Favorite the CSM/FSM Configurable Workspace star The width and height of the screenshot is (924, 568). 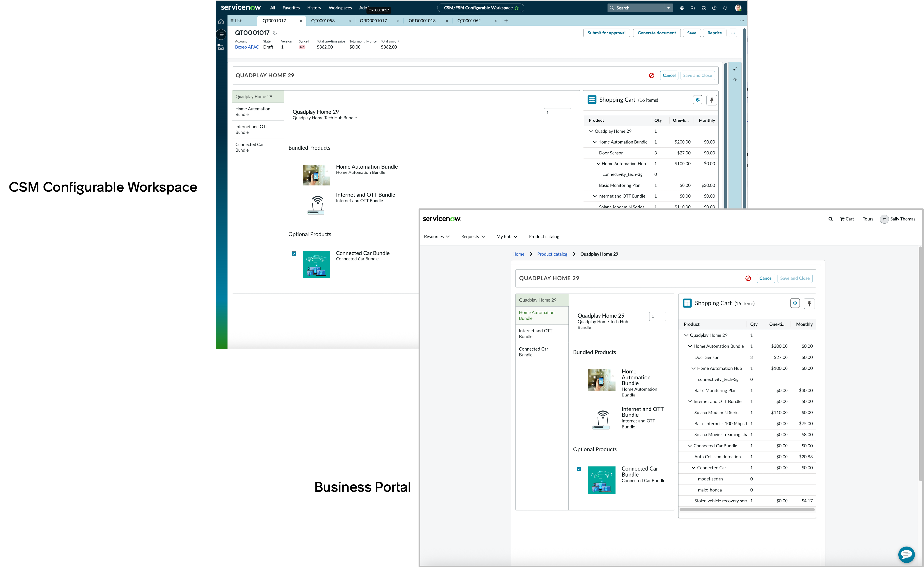(x=516, y=8)
